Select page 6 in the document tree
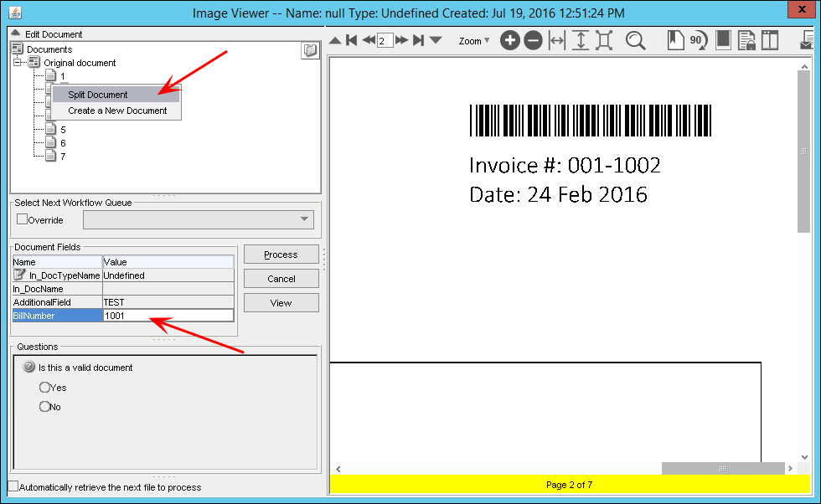The width and height of the screenshot is (821, 504). (63, 143)
